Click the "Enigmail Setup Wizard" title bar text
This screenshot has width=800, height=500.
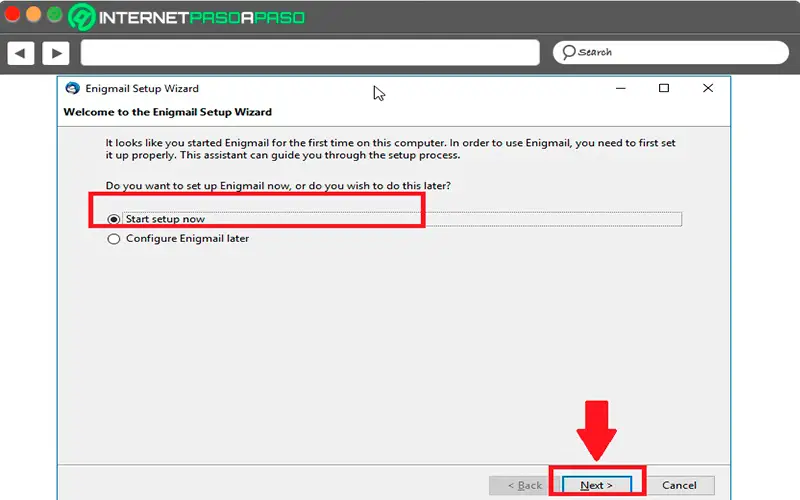[142, 88]
